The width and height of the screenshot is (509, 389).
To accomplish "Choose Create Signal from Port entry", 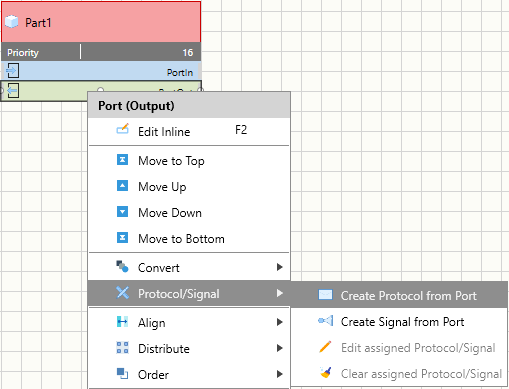I will tap(399, 321).
